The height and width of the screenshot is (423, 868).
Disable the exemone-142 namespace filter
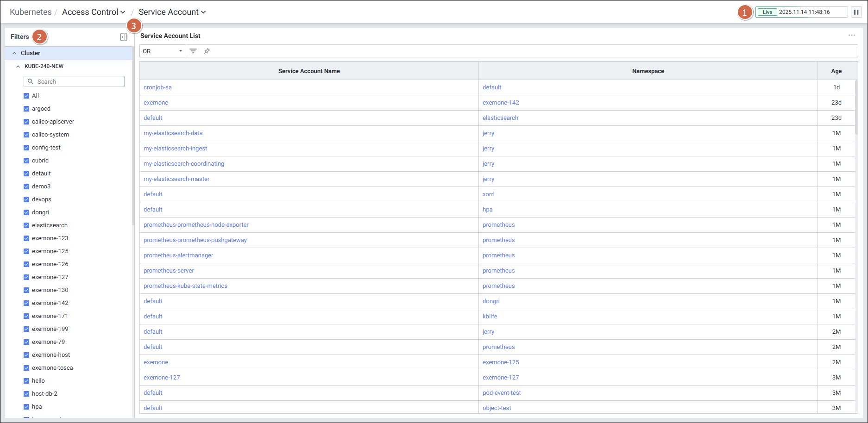click(26, 303)
